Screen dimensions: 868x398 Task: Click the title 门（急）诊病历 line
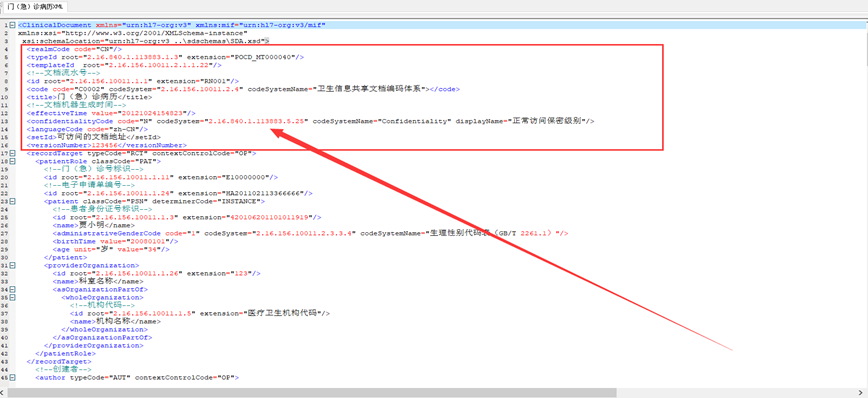pos(89,97)
